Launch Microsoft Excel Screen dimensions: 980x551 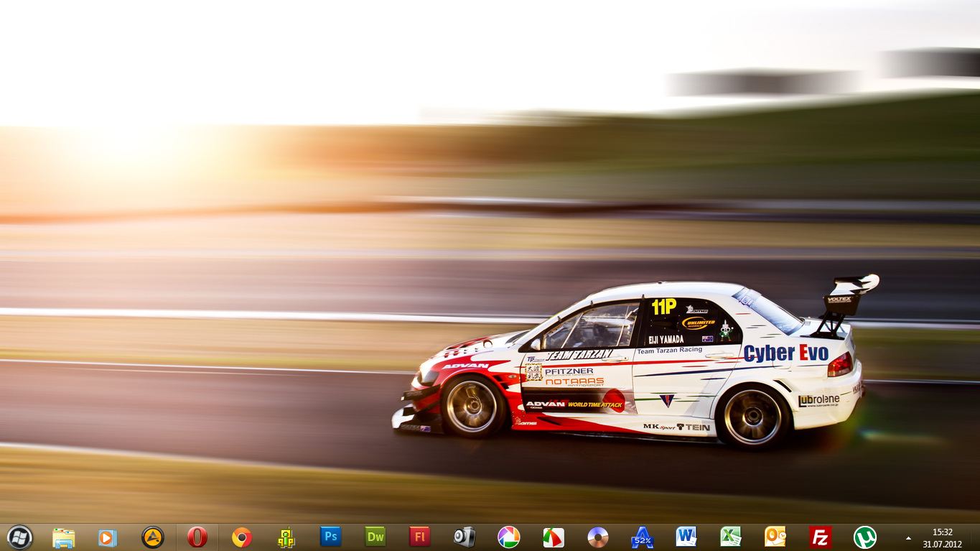(731, 537)
